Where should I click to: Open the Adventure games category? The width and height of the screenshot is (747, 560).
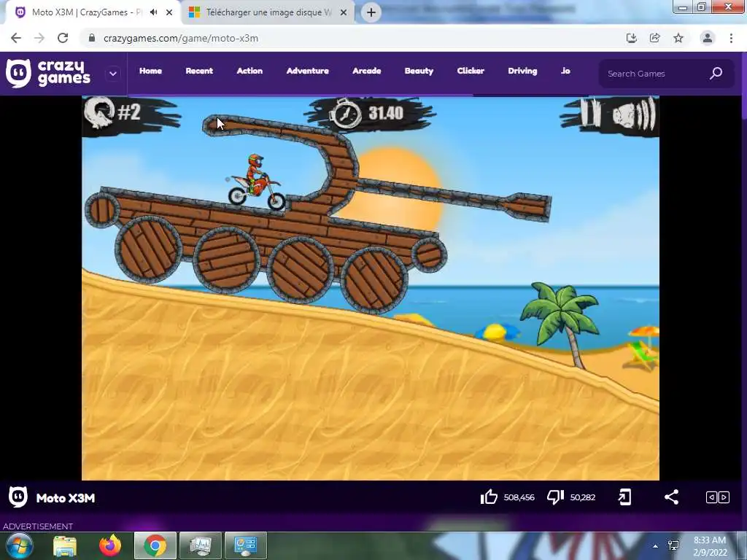[307, 71]
